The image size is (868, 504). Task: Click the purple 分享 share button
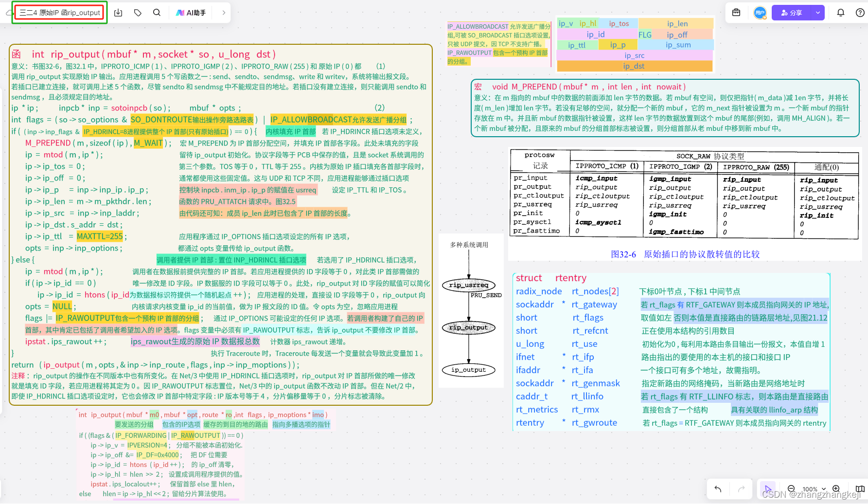(792, 13)
